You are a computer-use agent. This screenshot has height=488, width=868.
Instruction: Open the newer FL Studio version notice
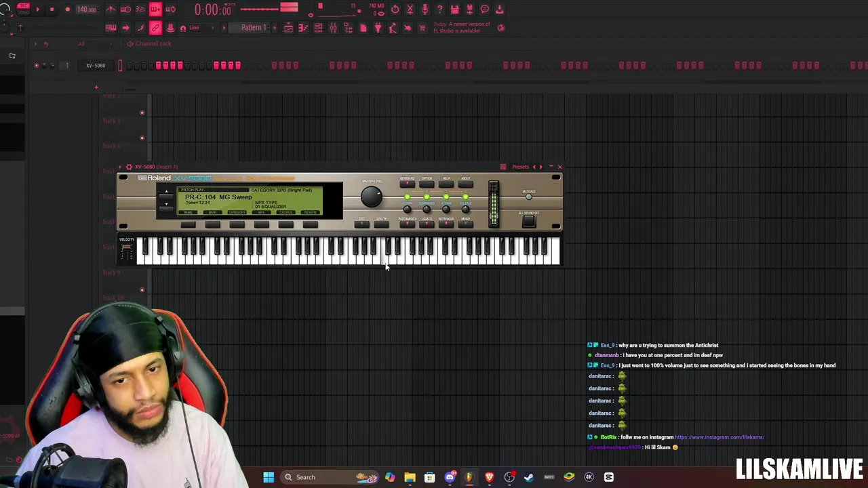[461, 28]
